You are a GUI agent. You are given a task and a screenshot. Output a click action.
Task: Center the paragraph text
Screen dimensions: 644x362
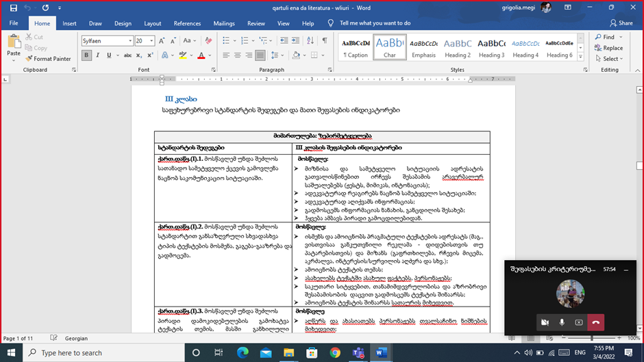click(x=238, y=55)
